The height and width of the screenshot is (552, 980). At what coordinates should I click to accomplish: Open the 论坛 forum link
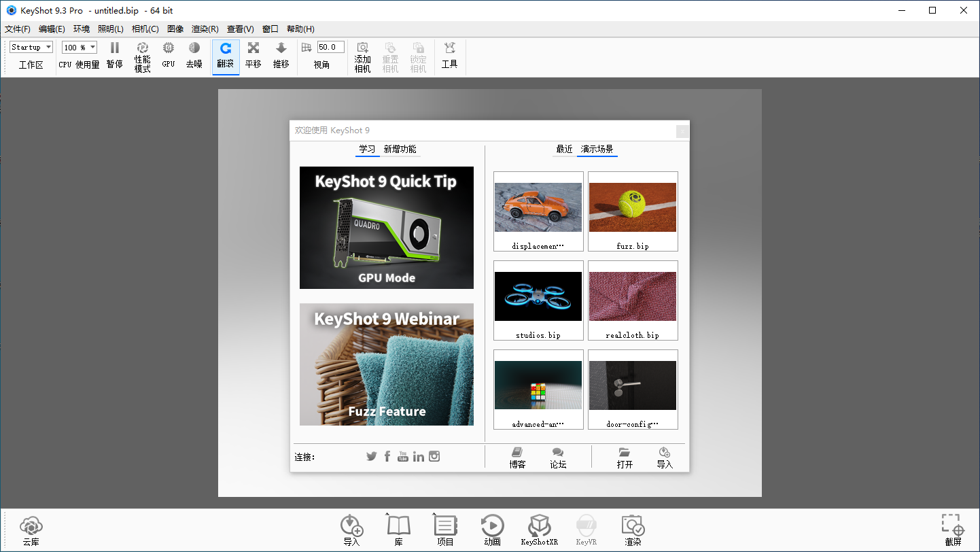558,458
